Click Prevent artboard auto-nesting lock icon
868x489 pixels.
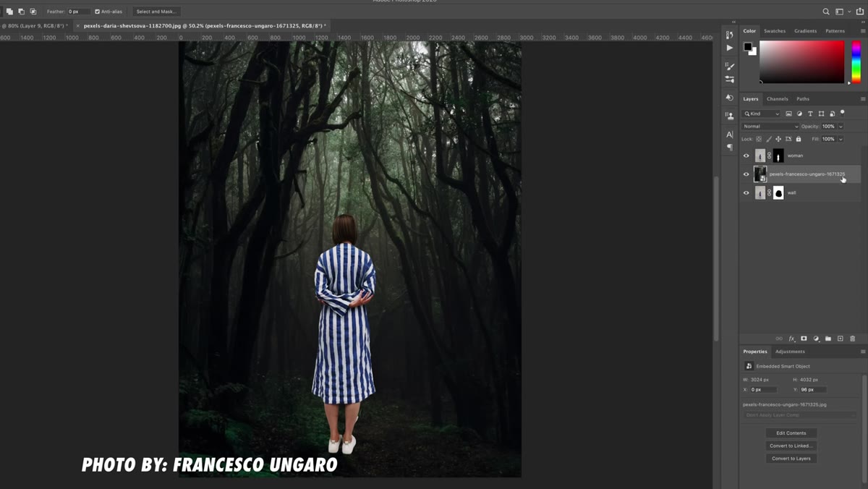click(x=788, y=139)
